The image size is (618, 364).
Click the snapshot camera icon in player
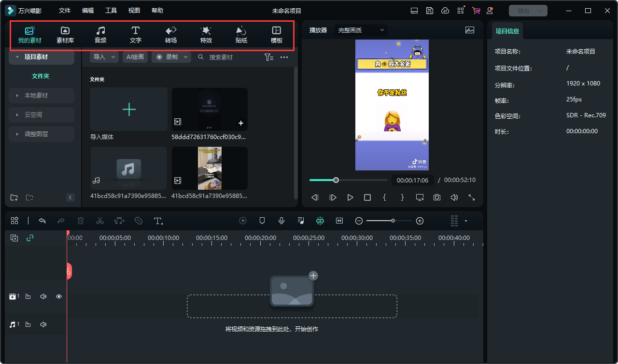437,197
